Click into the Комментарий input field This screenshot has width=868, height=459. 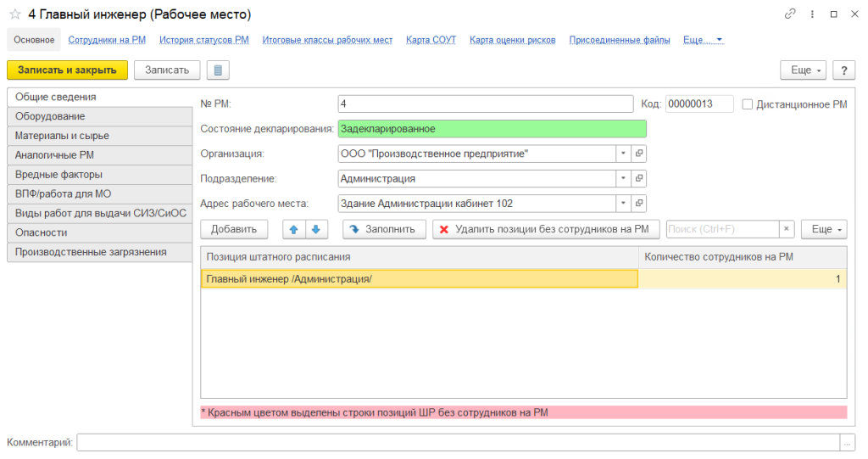[458, 442]
